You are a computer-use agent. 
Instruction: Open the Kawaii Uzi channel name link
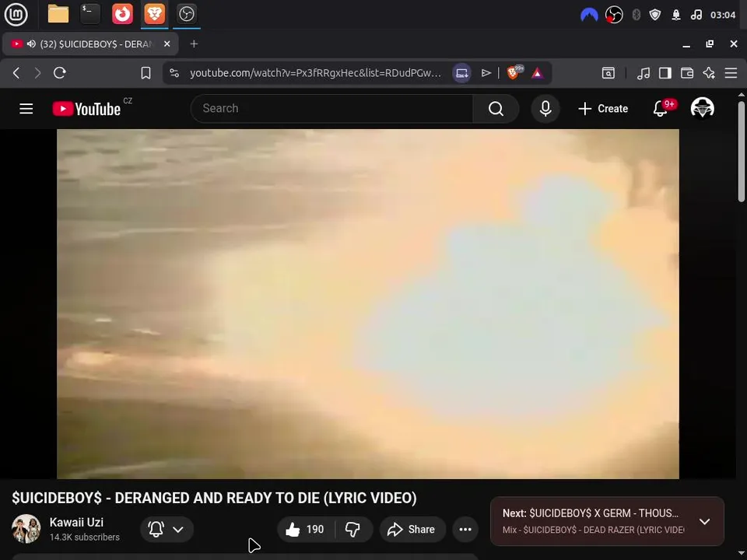(76, 522)
